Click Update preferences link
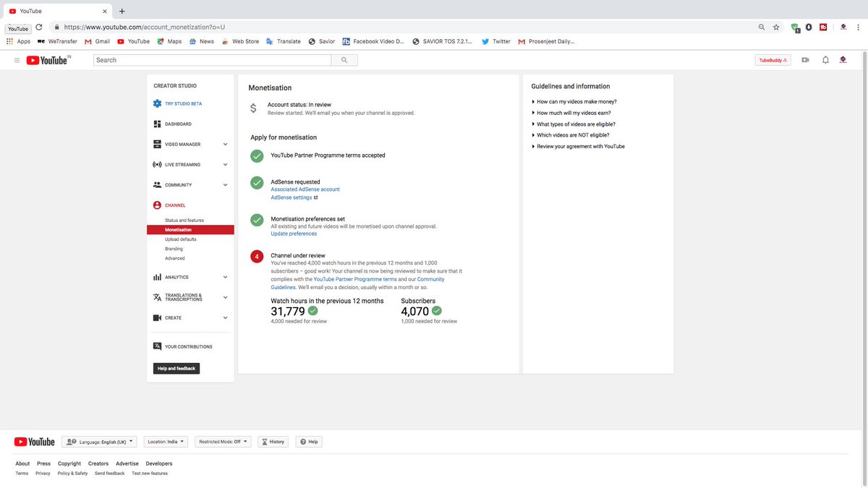Image resolution: width=868 pixels, height=488 pixels. pyautogui.click(x=294, y=234)
